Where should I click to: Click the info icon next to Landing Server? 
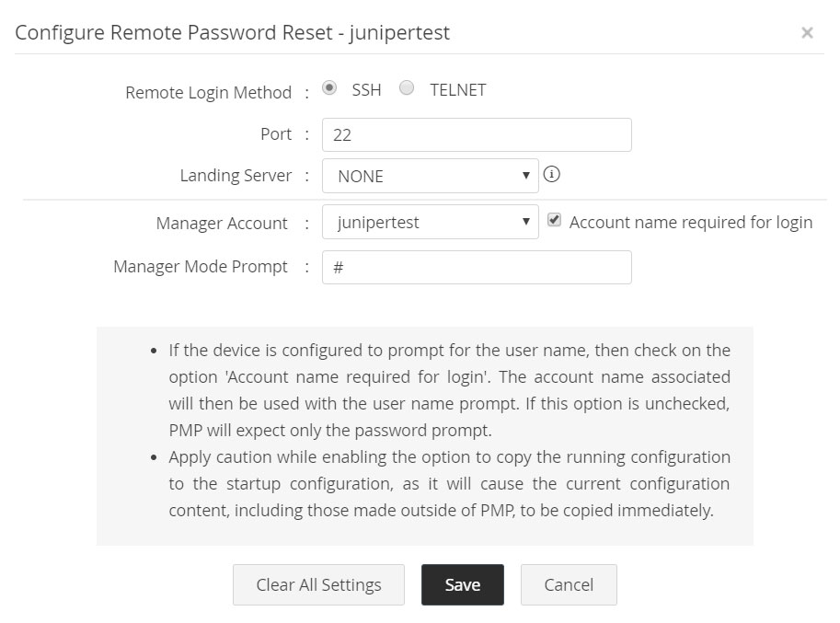552,175
